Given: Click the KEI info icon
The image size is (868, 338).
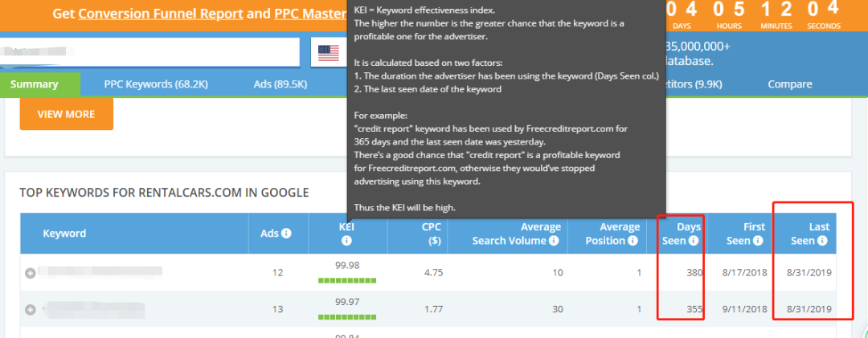Looking at the screenshot, I should click(346, 241).
